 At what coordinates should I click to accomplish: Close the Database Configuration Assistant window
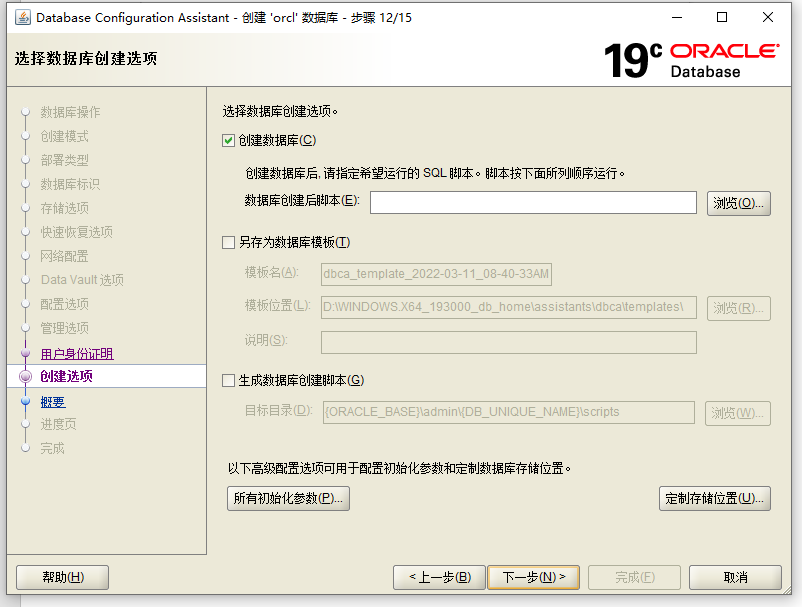(768, 17)
